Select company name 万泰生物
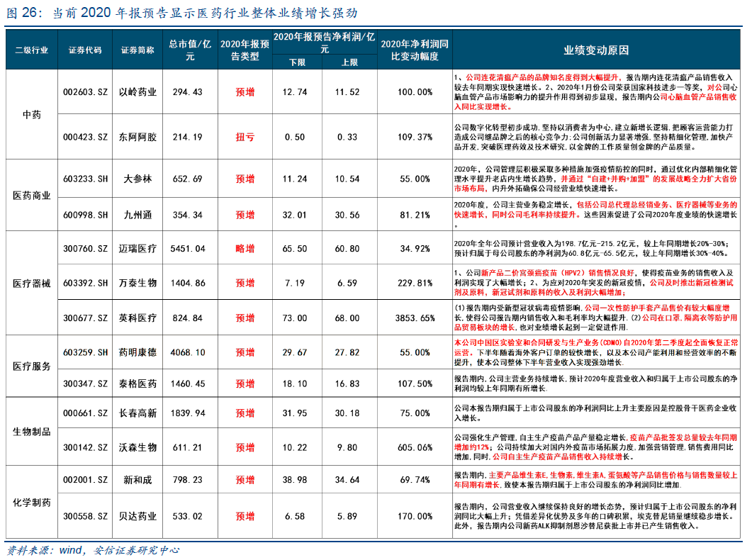This screenshot has height=560, width=747. point(137,283)
